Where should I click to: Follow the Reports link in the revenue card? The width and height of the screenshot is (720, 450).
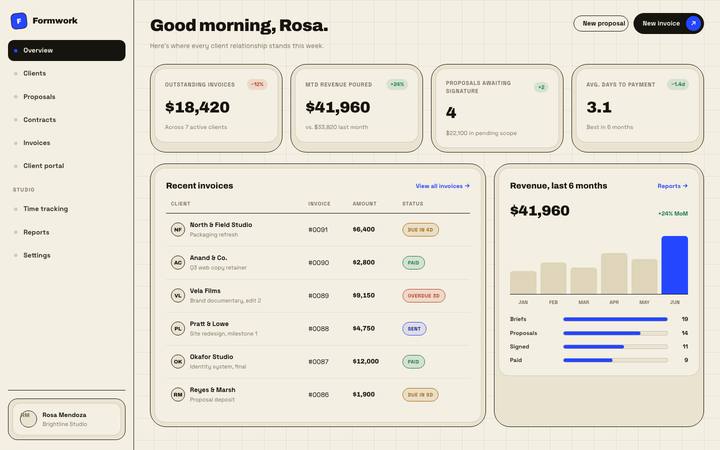pos(672,186)
